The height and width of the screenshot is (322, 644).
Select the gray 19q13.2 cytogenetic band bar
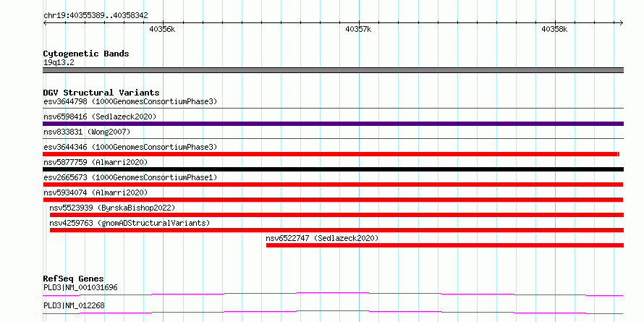[x=333, y=70]
